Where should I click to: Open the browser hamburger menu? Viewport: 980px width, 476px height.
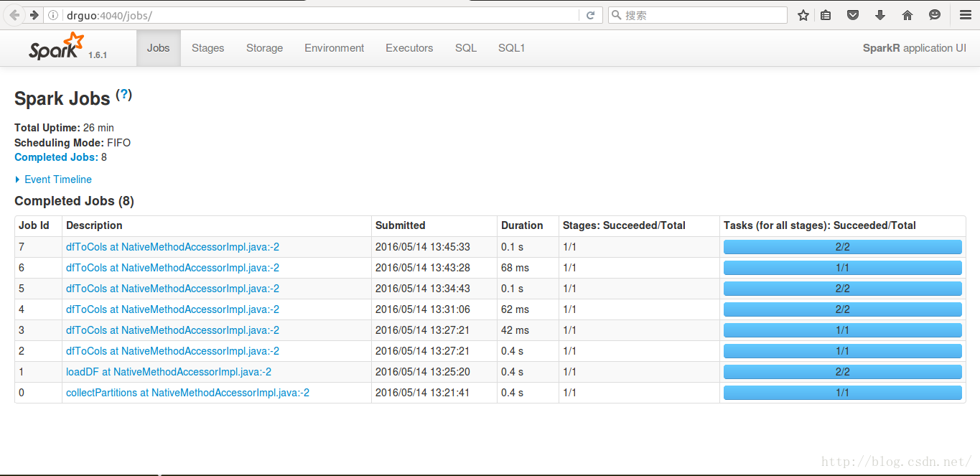click(x=966, y=15)
